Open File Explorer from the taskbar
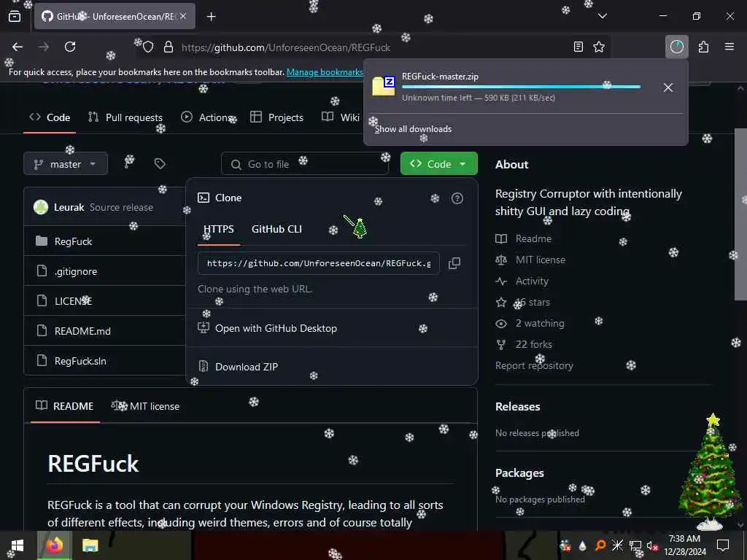The width and height of the screenshot is (747, 560). click(x=90, y=545)
